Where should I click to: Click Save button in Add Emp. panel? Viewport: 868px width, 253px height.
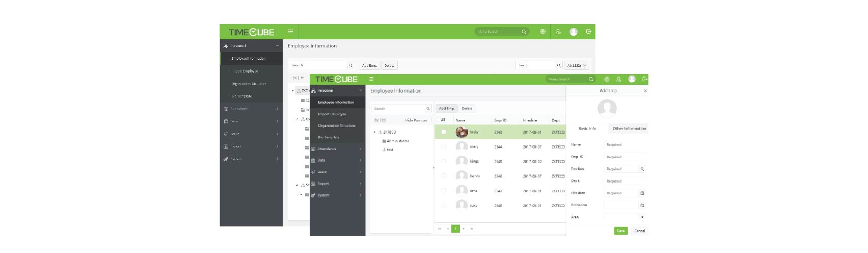[620, 231]
